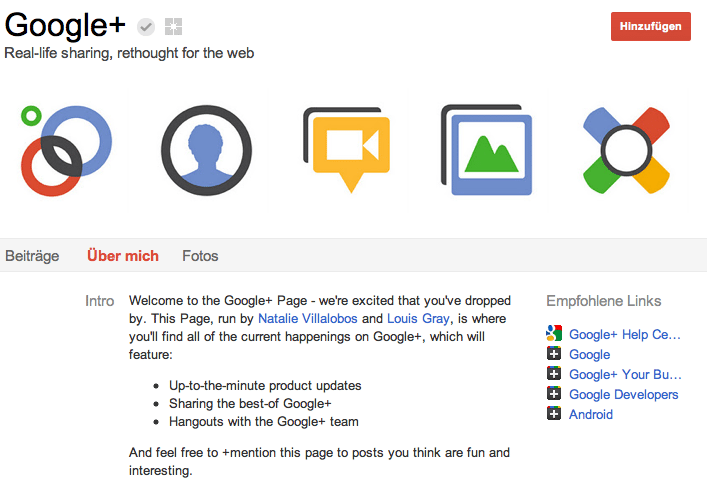The width and height of the screenshot is (707, 478).
Task: Select the blue profile silhouette icon
Action: pos(207,150)
